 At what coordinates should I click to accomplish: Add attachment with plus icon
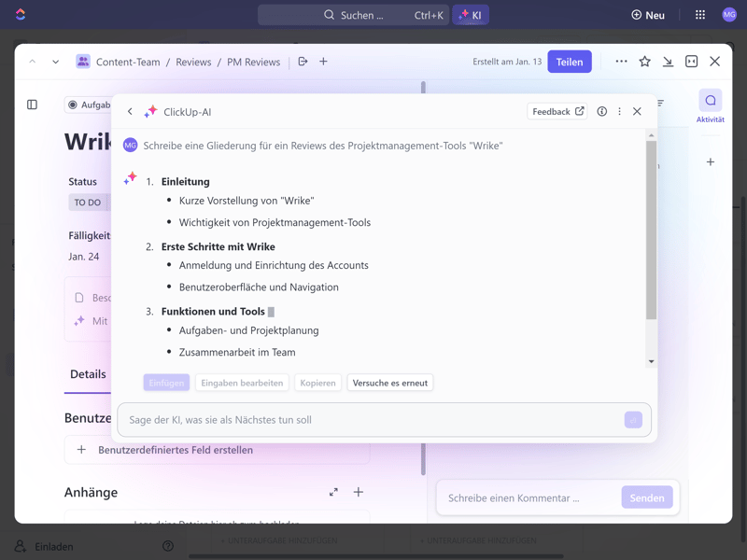pyautogui.click(x=359, y=492)
